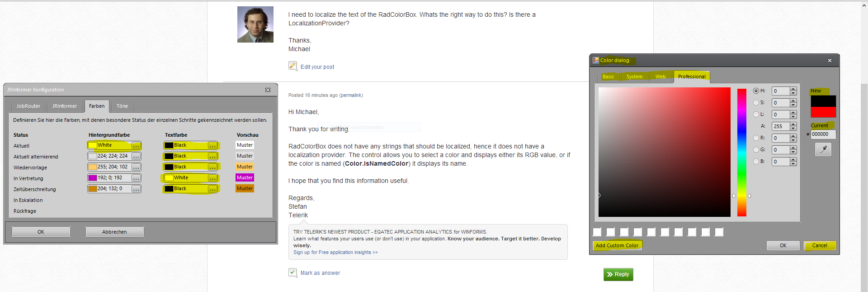Click the Color dialog title bar icon
This screenshot has width=868, height=292.
click(596, 60)
